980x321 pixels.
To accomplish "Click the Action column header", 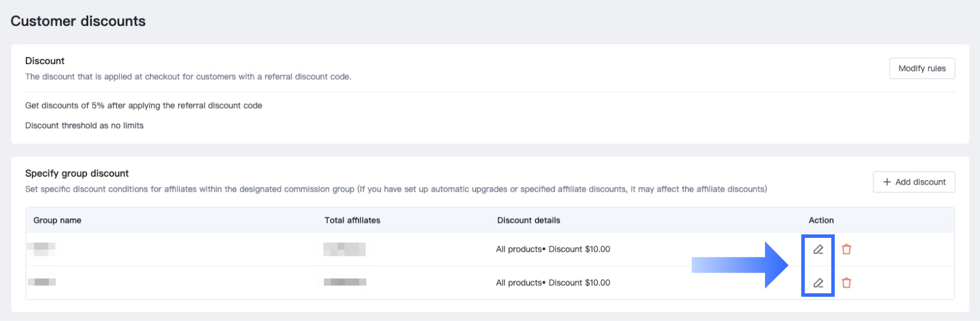I will coord(821,221).
